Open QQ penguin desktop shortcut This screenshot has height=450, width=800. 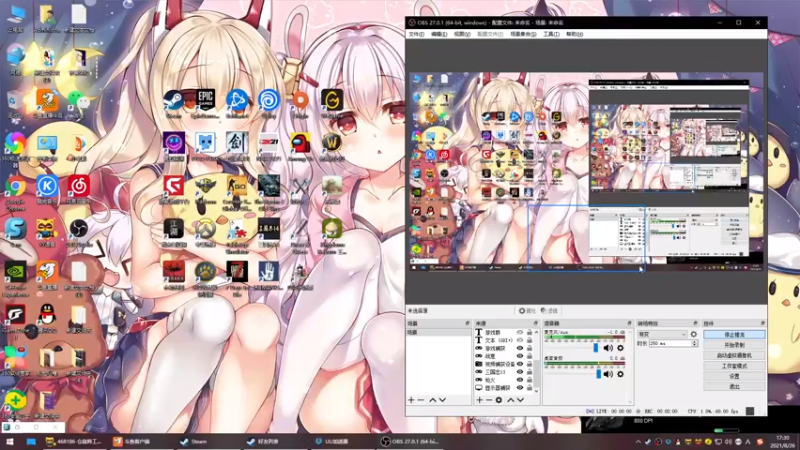[x=47, y=315]
